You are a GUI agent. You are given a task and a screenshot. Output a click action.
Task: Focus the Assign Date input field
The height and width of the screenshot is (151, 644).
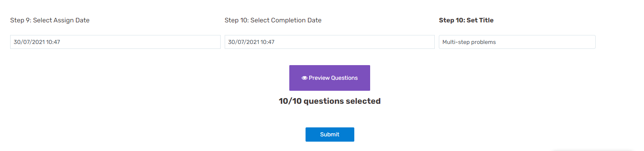click(x=115, y=42)
